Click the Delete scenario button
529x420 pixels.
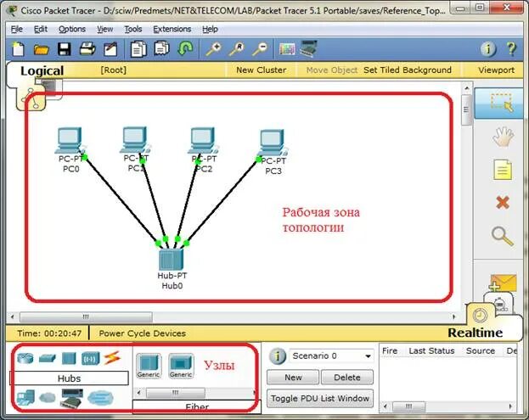tap(347, 378)
